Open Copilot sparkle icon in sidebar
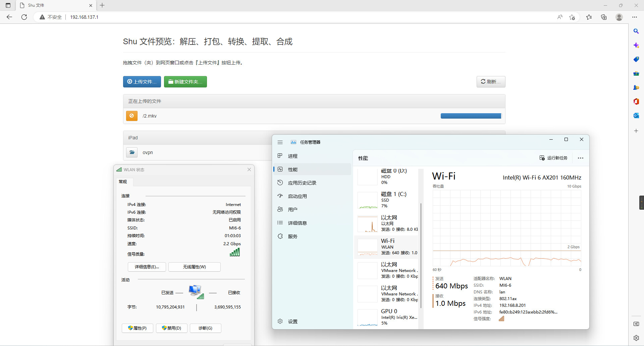The width and height of the screenshot is (644, 346). 636,45
